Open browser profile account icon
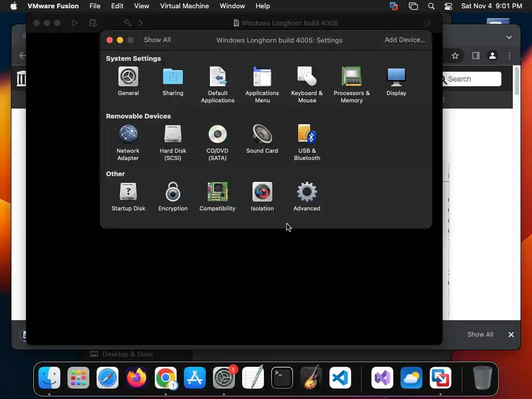This screenshot has height=399, width=532. tap(493, 56)
